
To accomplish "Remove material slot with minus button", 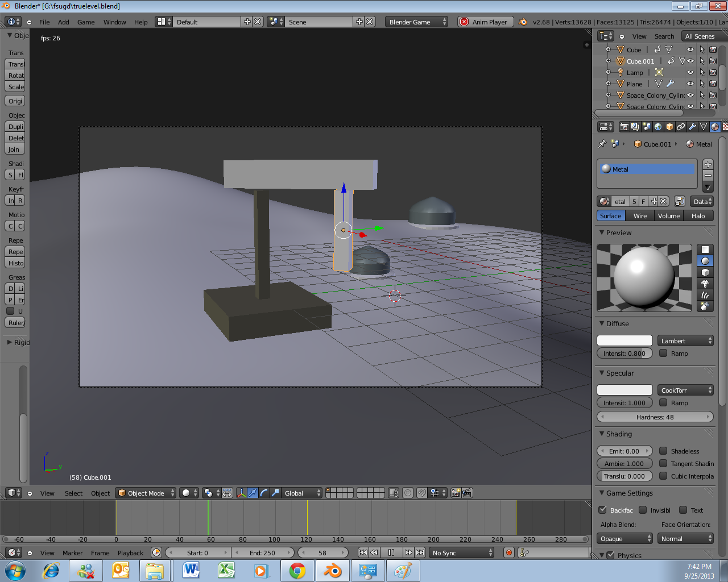I will [708, 176].
